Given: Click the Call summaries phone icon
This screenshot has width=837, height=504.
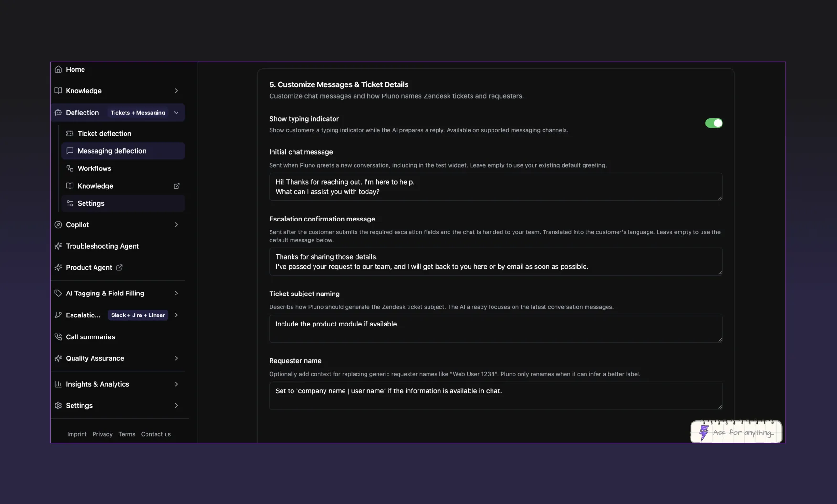Looking at the screenshot, I should (x=58, y=337).
